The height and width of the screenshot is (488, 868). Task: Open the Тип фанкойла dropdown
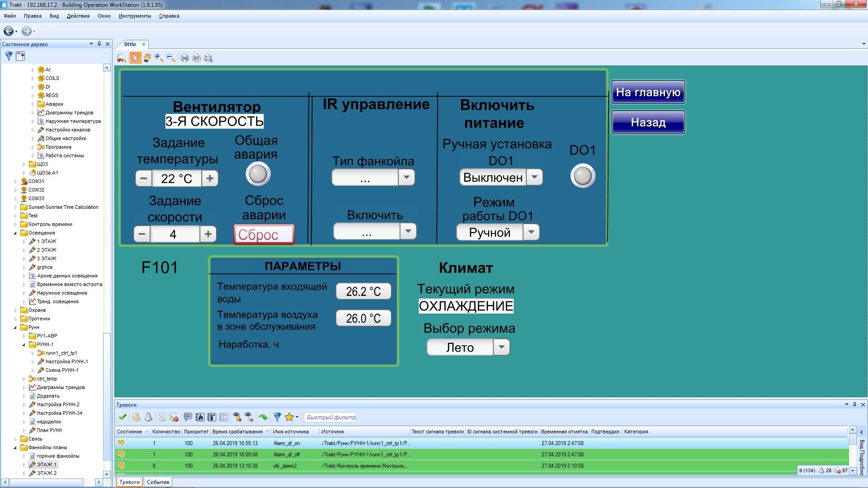pyautogui.click(x=406, y=178)
